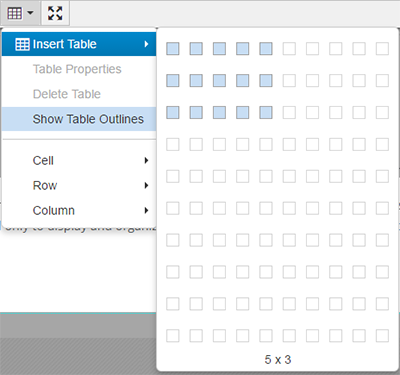The image size is (400, 375).
Task: Click the table dropdown arrow in toolbar
Action: click(x=30, y=13)
